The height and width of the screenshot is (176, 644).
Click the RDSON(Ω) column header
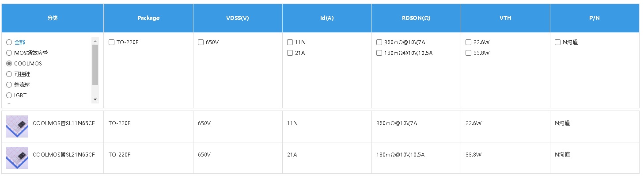coord(416,18)
